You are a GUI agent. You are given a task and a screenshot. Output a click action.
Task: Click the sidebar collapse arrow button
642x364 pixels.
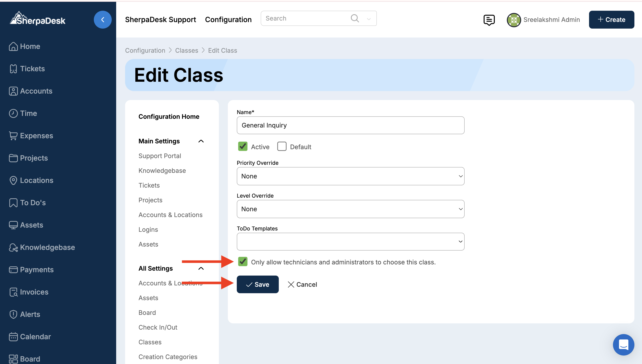[103, 19]
